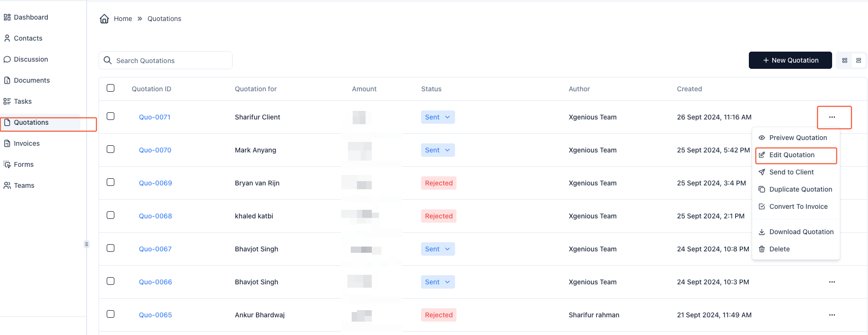Choose Edit Quotation from the context menu
Viewport: 868px width, 335px height.
point(791,155)
